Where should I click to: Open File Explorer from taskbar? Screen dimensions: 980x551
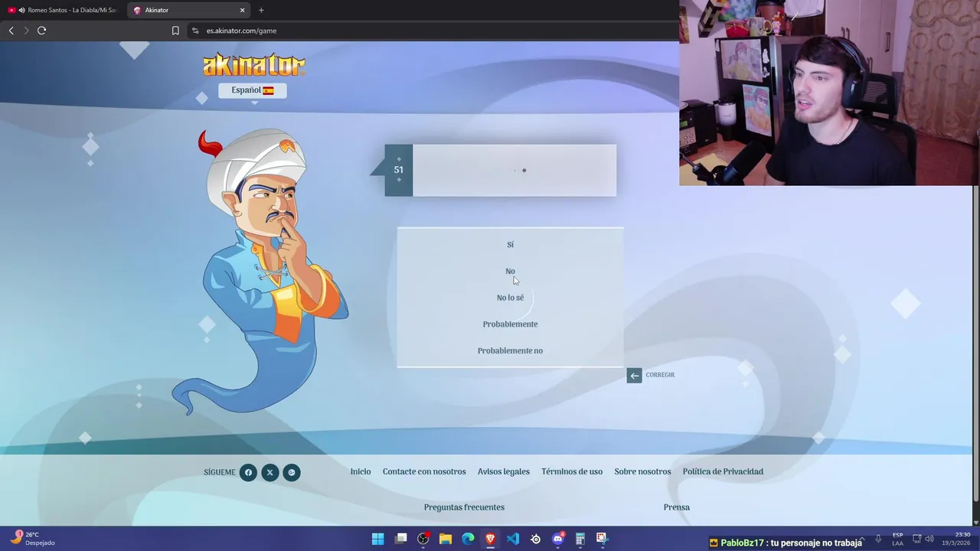(446, 539)
